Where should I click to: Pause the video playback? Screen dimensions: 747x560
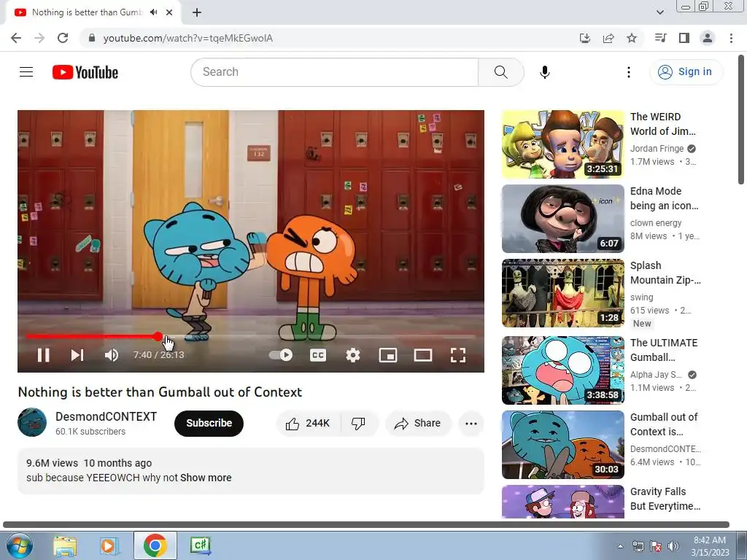43,355
